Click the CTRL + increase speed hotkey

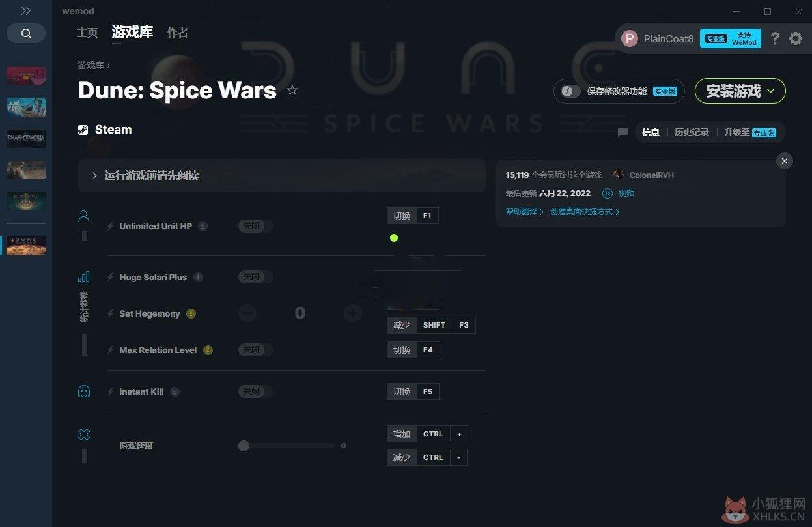(x=428, y=434)
